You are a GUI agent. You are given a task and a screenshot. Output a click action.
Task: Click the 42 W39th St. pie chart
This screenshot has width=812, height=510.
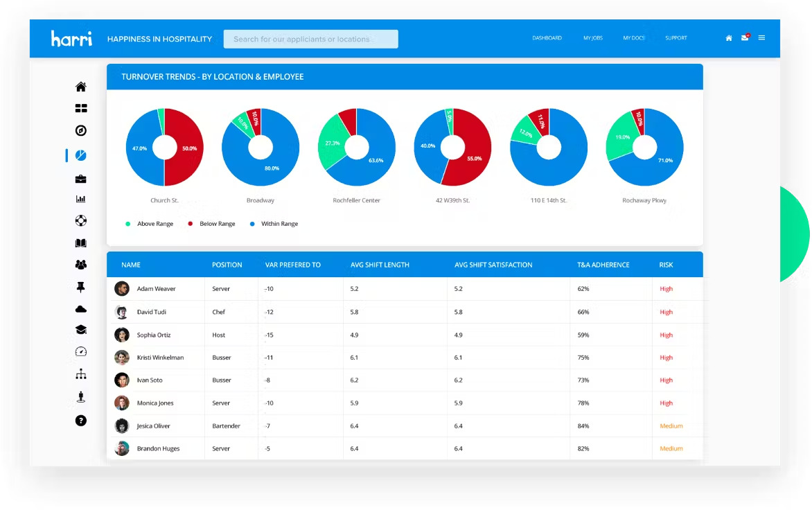pos(452,147)
